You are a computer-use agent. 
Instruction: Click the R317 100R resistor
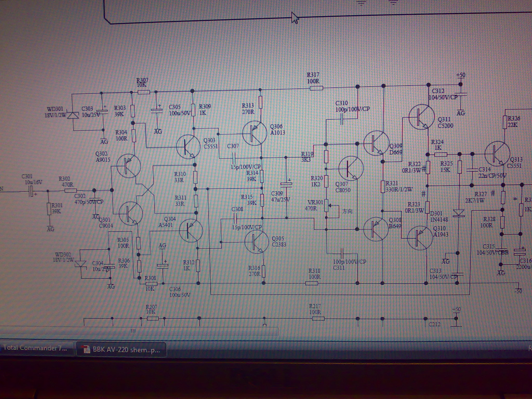tap(316, 88)
